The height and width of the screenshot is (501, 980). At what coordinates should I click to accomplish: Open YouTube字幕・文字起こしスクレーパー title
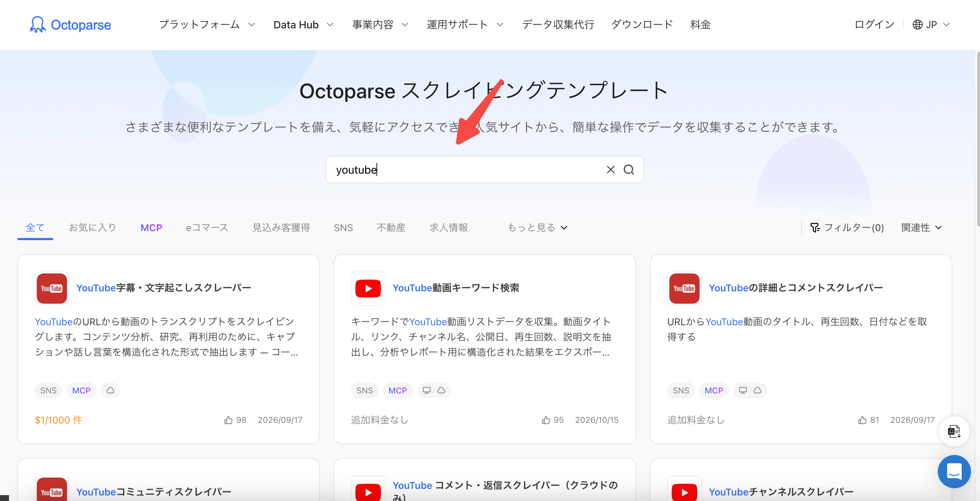coord(164,288)
